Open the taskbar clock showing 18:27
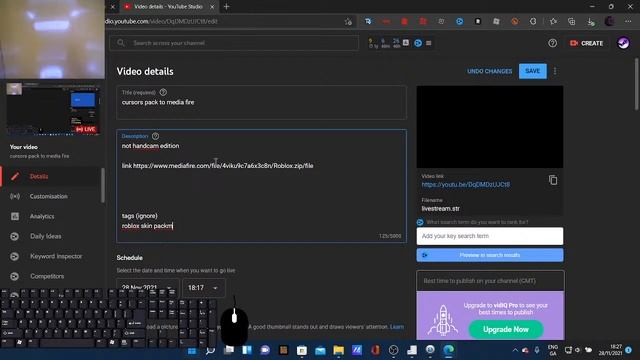 tap(610, 350)
